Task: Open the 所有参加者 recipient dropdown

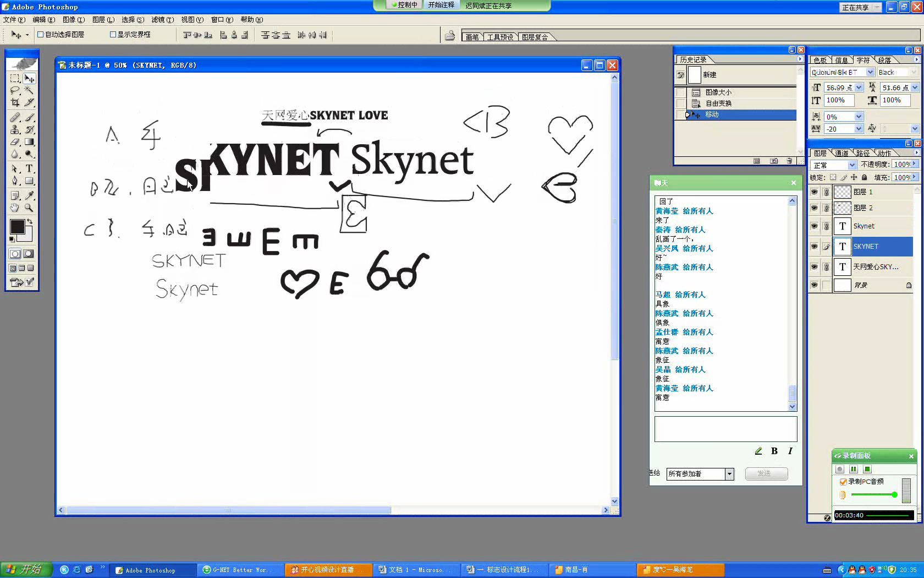Action: pos(729,474)
